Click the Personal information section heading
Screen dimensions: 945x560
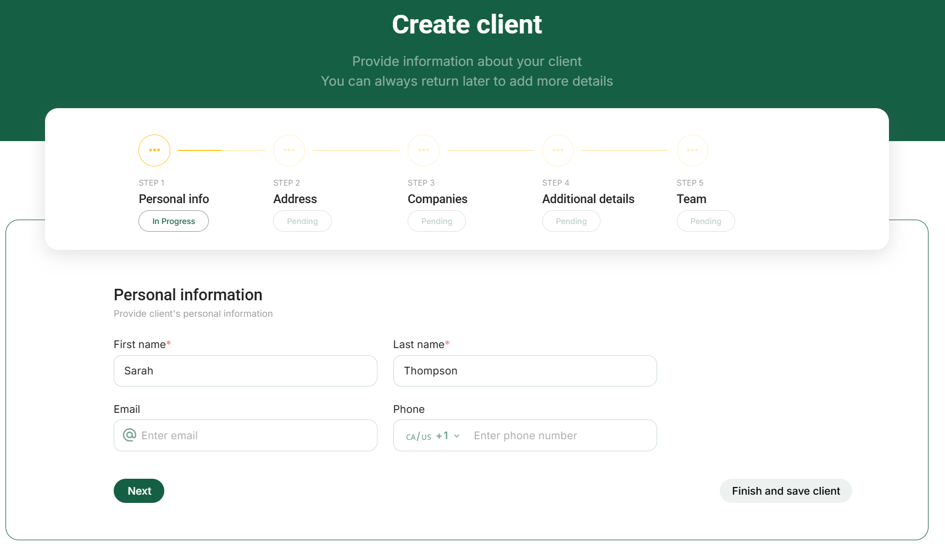[x=188, y=295]
